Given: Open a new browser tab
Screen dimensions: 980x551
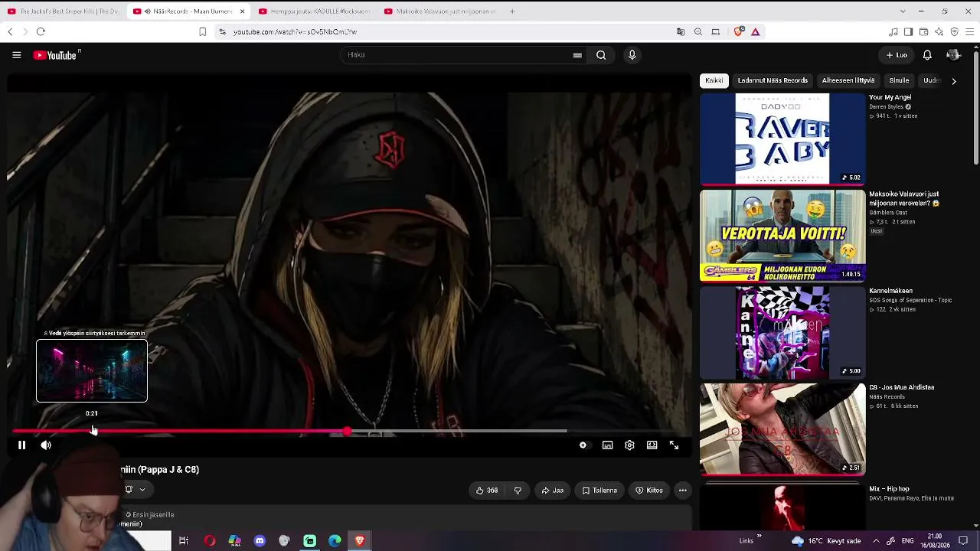Looking at the screenshot, I should (512, 11).
